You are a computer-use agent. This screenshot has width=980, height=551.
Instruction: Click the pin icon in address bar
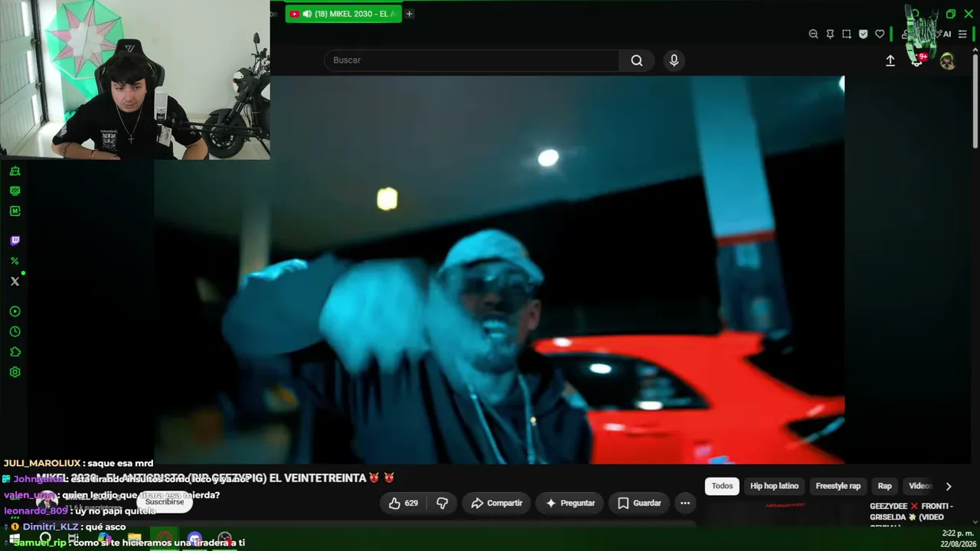[x=830, y=34]
